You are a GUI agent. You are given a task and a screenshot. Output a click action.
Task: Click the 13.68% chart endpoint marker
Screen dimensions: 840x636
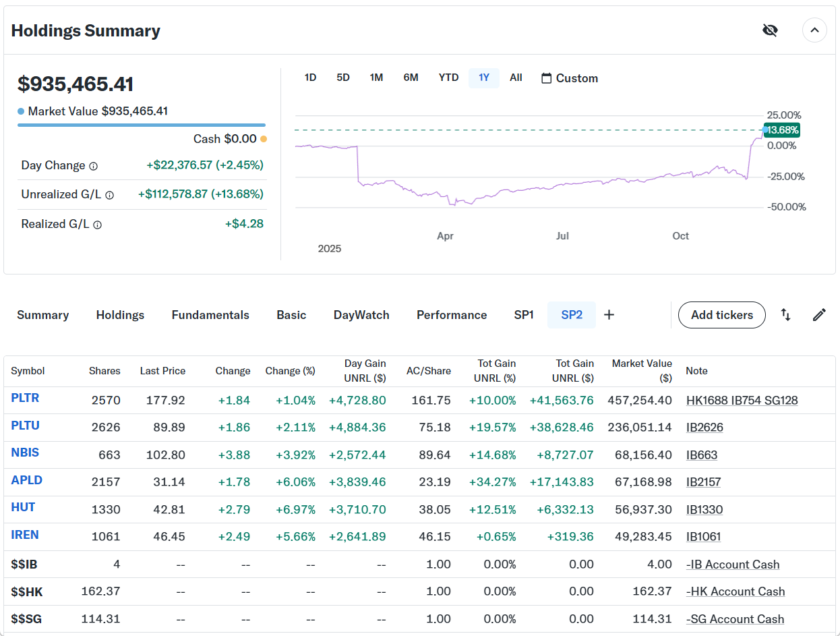tap(766, 129)
